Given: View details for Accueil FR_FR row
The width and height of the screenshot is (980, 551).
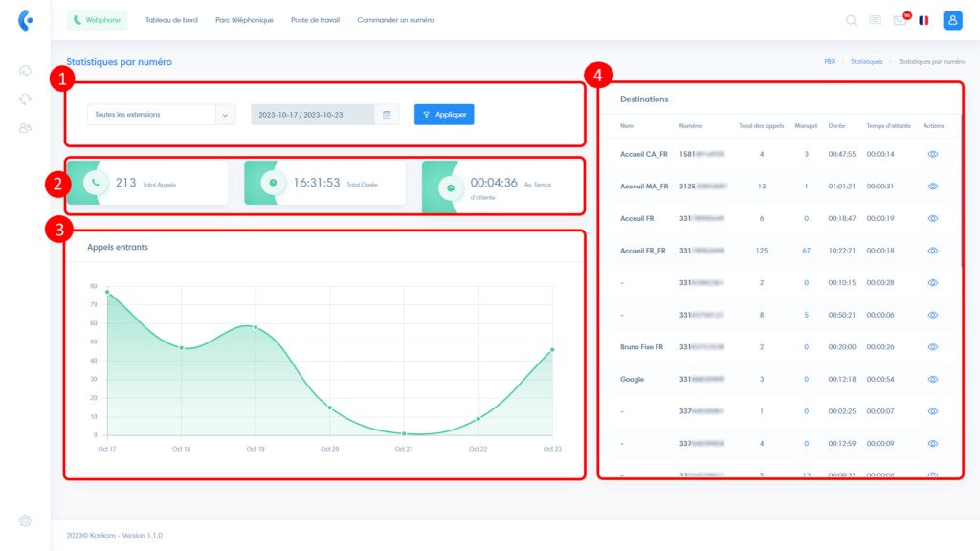Looking at the screenshot, I should 932,251.
